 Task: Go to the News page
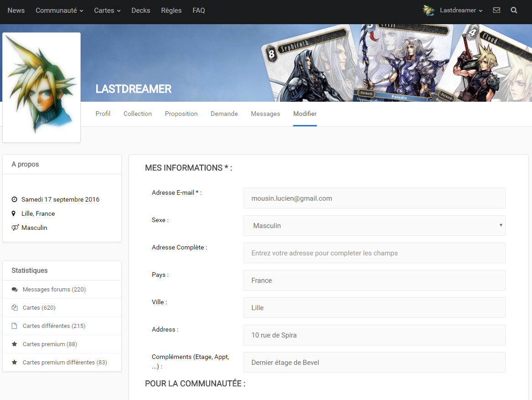pyautogui.click(x=16, y=10)
